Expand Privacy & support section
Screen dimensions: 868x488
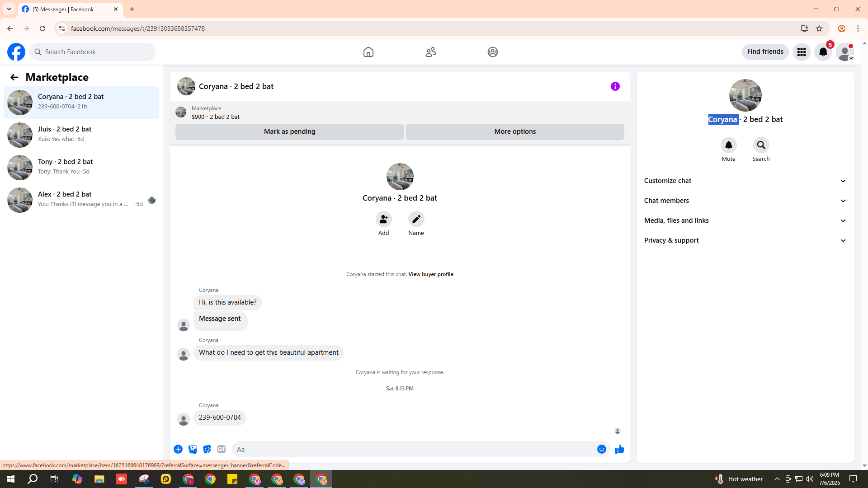pyautogui.click(x=745, y=240)
